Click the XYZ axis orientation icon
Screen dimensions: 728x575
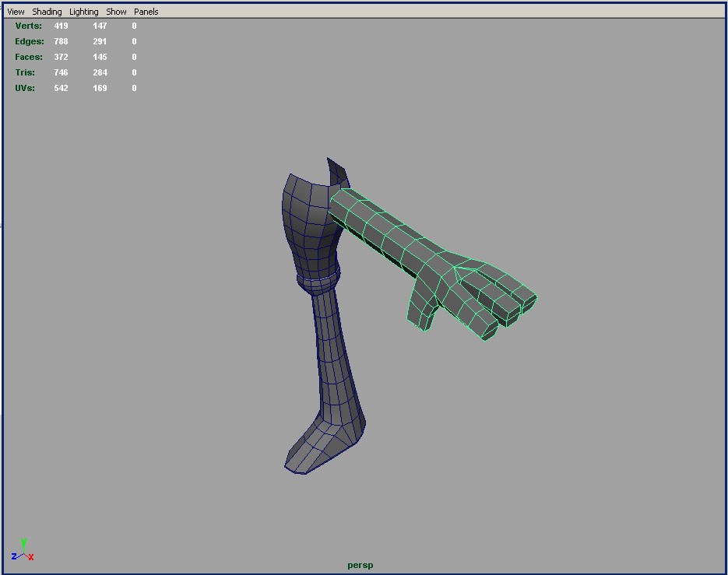(23, 550)
